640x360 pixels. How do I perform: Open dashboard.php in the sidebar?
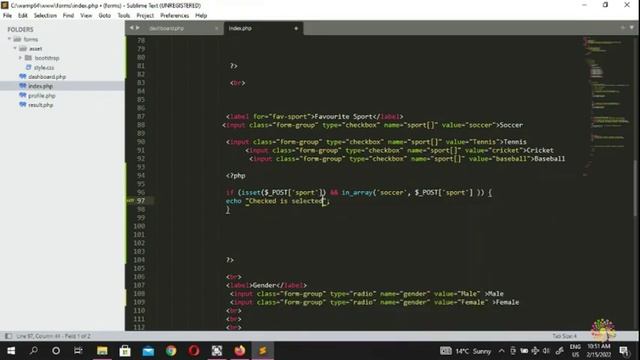click(47, 77)
